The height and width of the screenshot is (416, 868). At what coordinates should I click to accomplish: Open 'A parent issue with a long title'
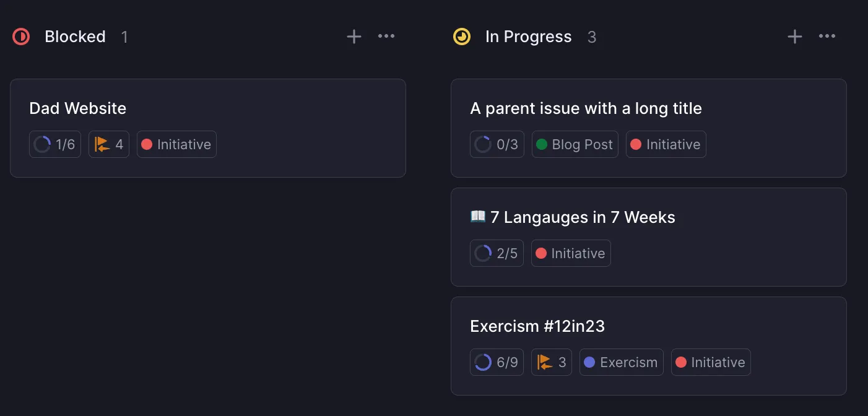586,109
